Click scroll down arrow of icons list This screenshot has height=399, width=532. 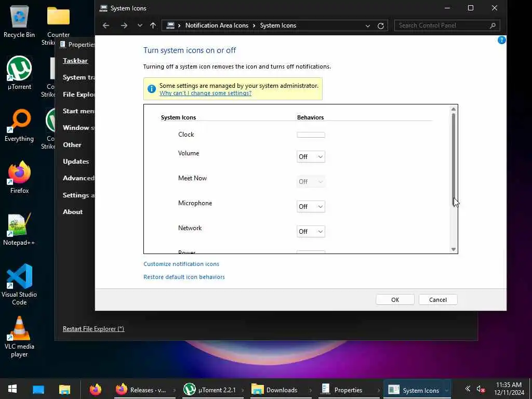(x=453, y=249)
